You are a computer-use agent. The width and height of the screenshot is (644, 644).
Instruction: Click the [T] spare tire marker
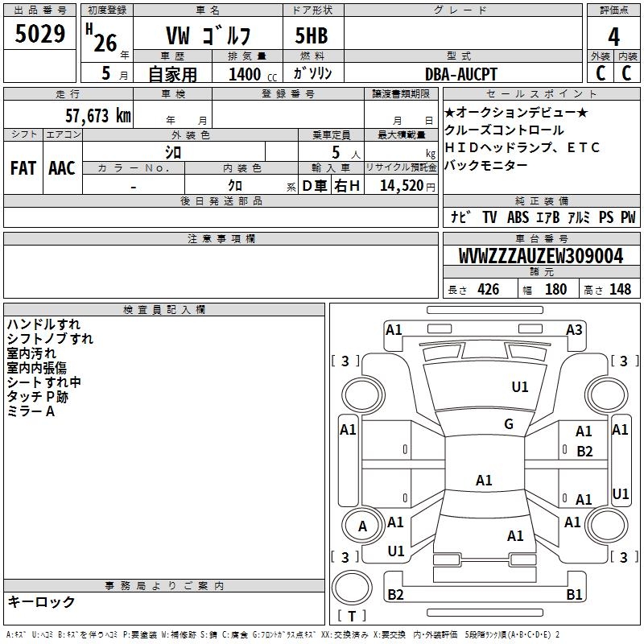tap(352, 617)
